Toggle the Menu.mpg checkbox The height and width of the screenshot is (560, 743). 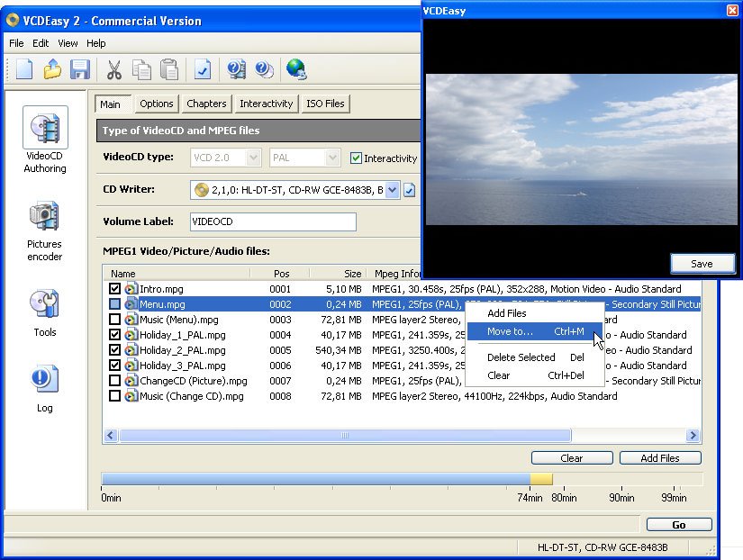(114, 303)
